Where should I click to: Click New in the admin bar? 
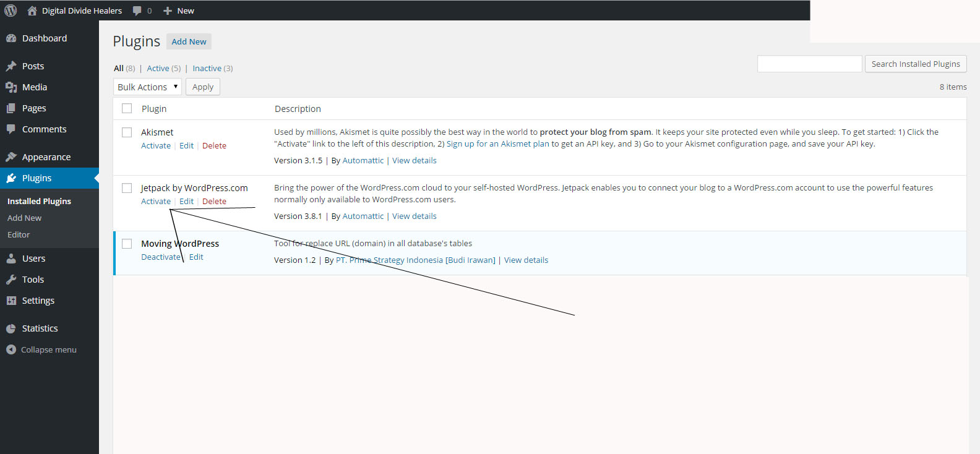click(x=186, y=11)
